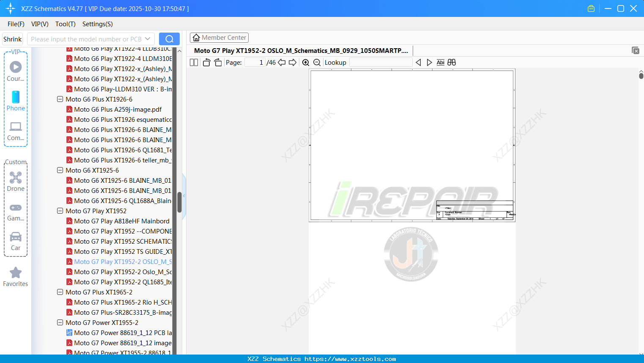Click the XZZ Schematics app logo
This screenshot has width=644, height=363.
(x=11, y=8)
